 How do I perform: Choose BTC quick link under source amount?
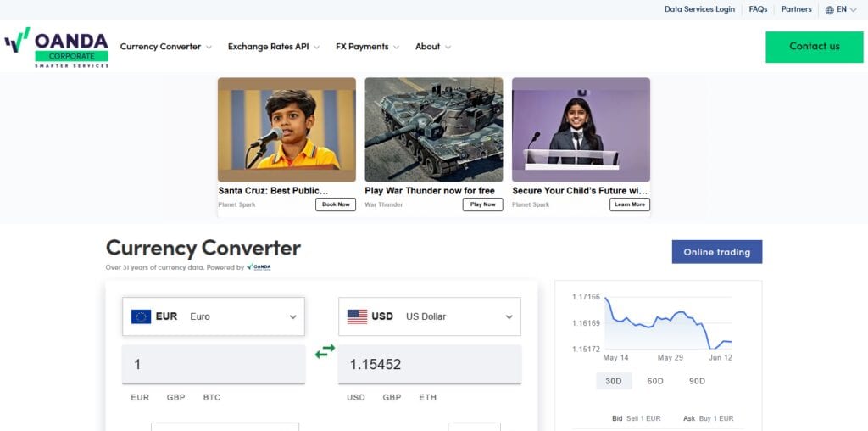click(x=212, y=398)
